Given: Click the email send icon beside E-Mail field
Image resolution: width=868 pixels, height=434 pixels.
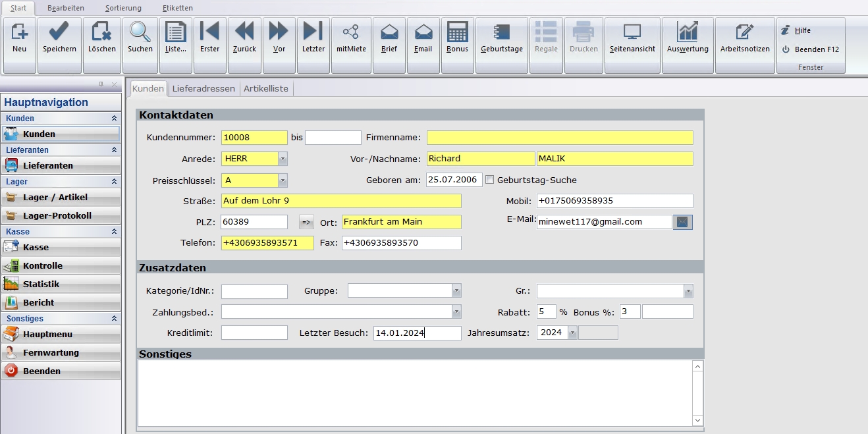Looking at the screenshot, I should [682, 222].
